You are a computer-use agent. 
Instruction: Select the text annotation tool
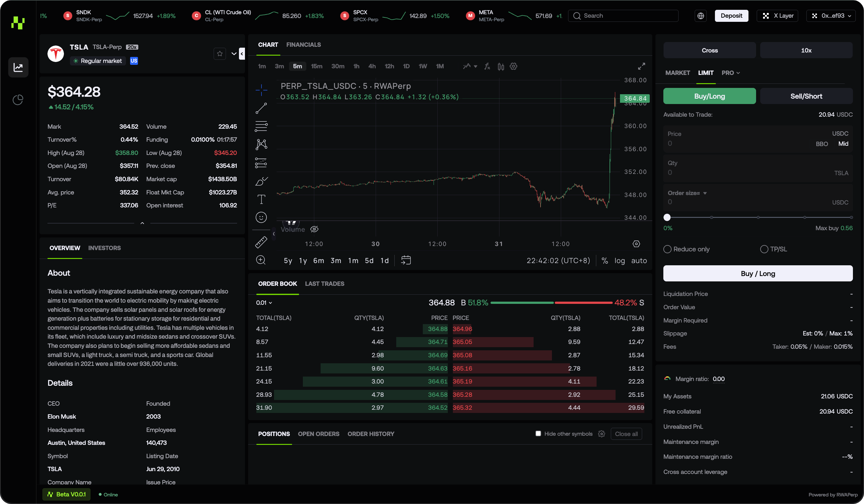261,199
